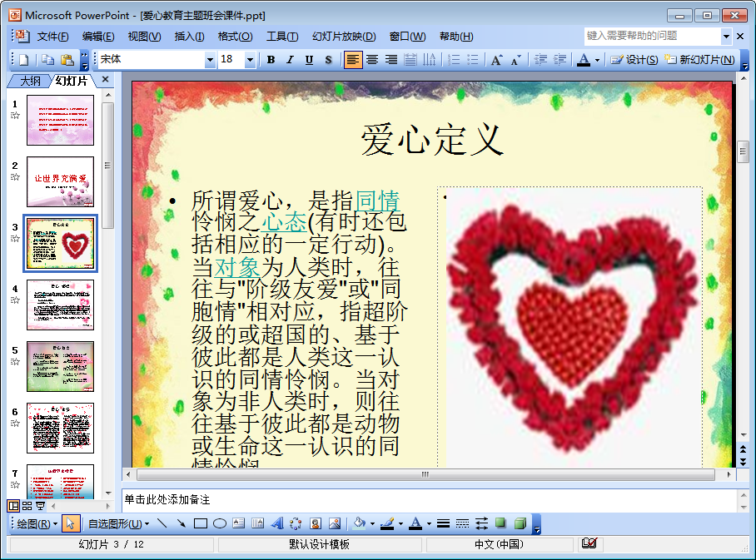Select slide 2 thumbnail 让世界充满爱
Screen dimensions: 756x560
pyautogui.click(x=60, y=181)
